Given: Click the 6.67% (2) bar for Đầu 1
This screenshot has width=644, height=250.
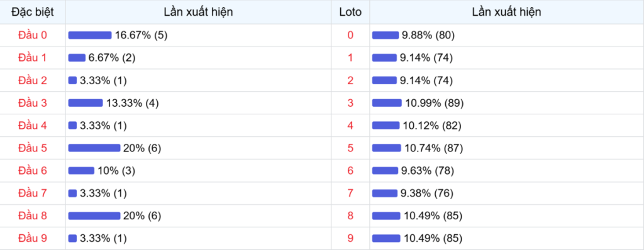Looking at the screenshot, I should pyautogui.click(x=77, y=58).
